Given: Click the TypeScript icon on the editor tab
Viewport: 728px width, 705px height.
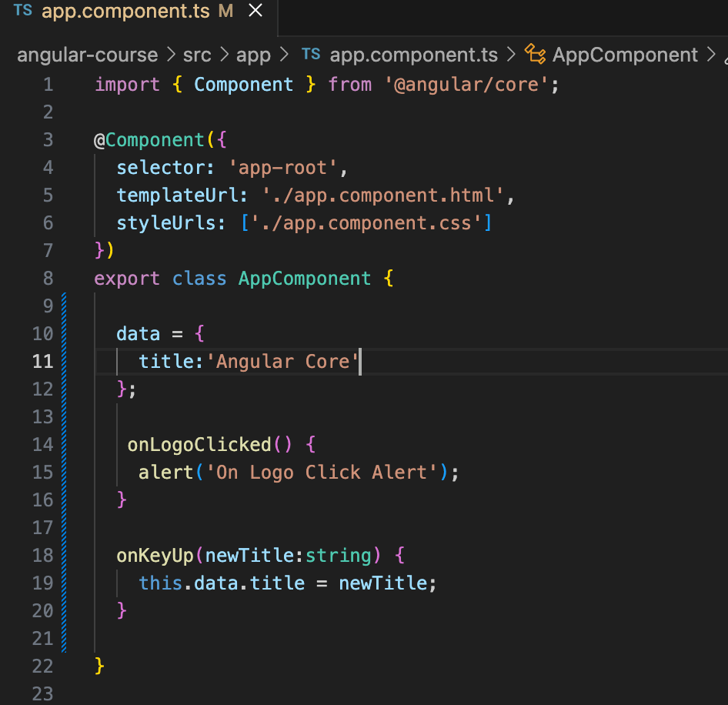Looking at the screenshot, I should (x=22, y=11).
